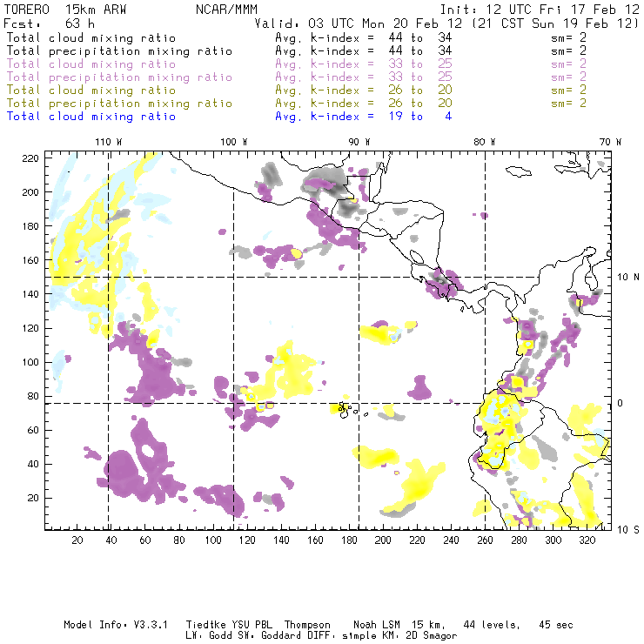Select the 'Fcst: 63 h' forecast label
This screenshot has width=644, height=644.
50,23
